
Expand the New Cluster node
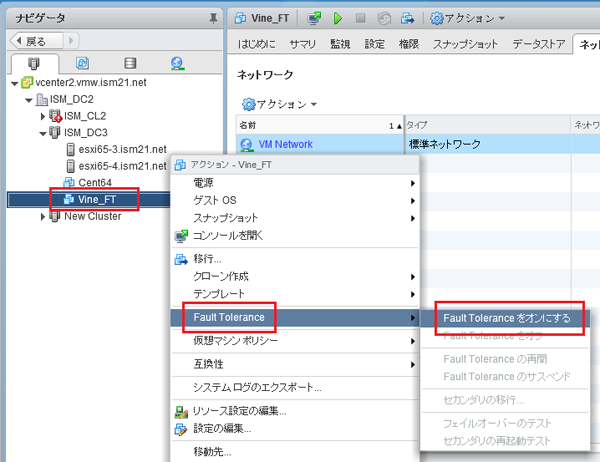43,216
